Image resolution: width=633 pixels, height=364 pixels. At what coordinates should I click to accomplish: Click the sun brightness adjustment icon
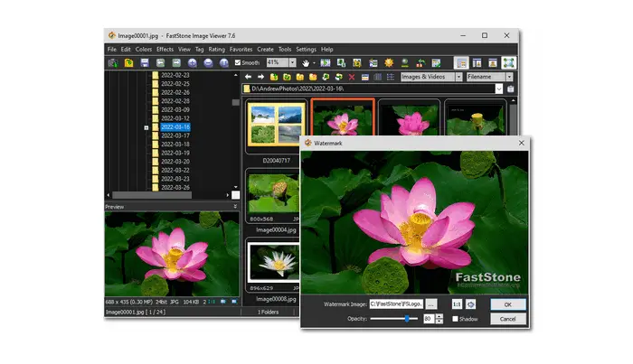tap(389, 63)
